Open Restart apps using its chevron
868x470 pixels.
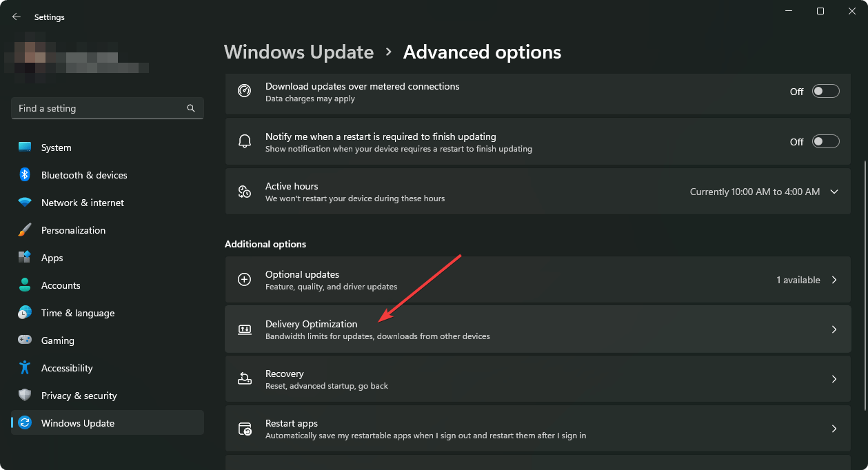coord(834,429)
